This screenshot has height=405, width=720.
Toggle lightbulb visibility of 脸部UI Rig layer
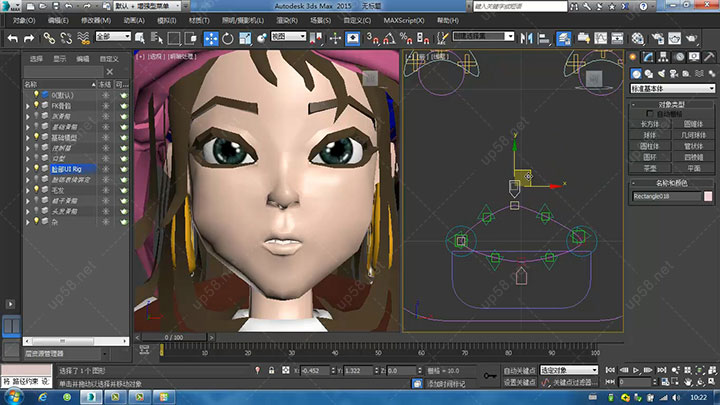point(36,169)
